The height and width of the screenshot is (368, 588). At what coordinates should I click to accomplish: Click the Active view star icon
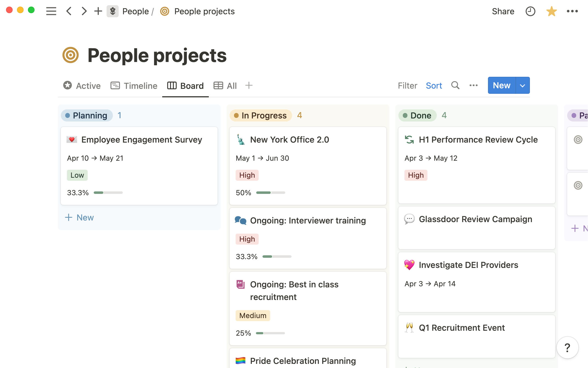[67, 86]
